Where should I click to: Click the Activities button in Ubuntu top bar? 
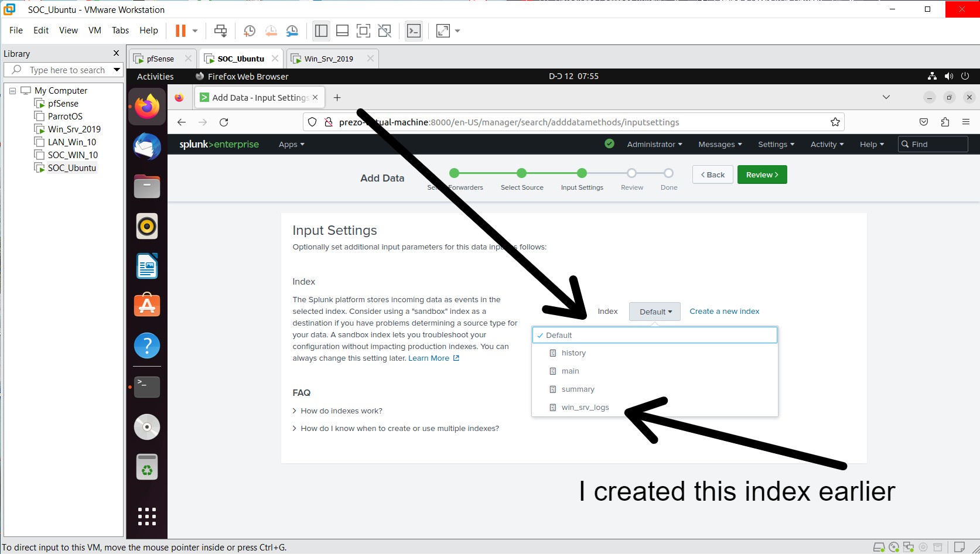coord(155,76)
